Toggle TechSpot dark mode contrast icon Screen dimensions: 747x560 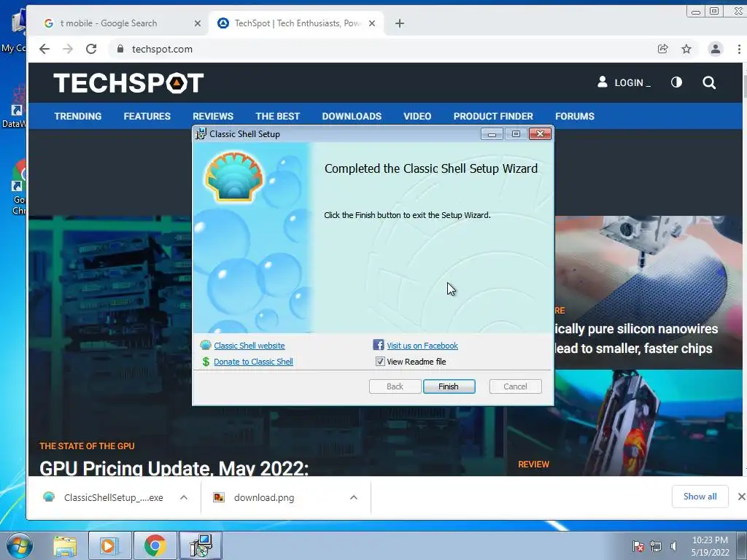pyautogui.click(x=676, y=82)
